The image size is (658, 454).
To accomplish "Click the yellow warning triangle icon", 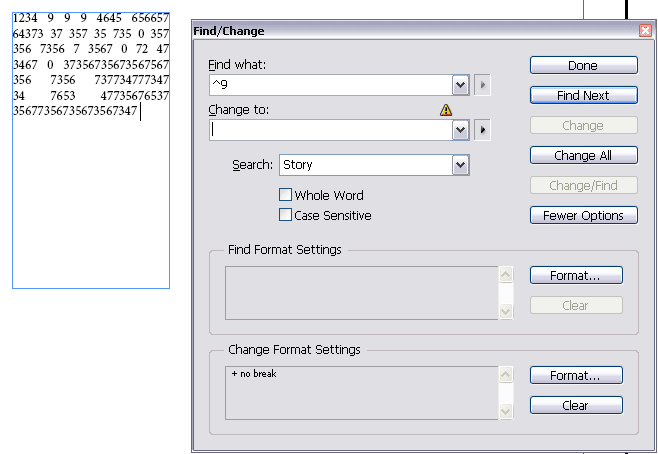I will click(446, 110).
